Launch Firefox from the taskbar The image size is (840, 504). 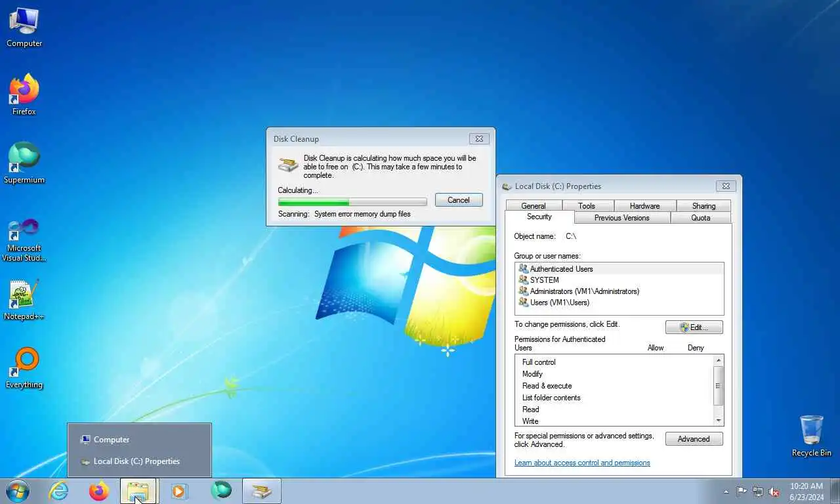99,491
